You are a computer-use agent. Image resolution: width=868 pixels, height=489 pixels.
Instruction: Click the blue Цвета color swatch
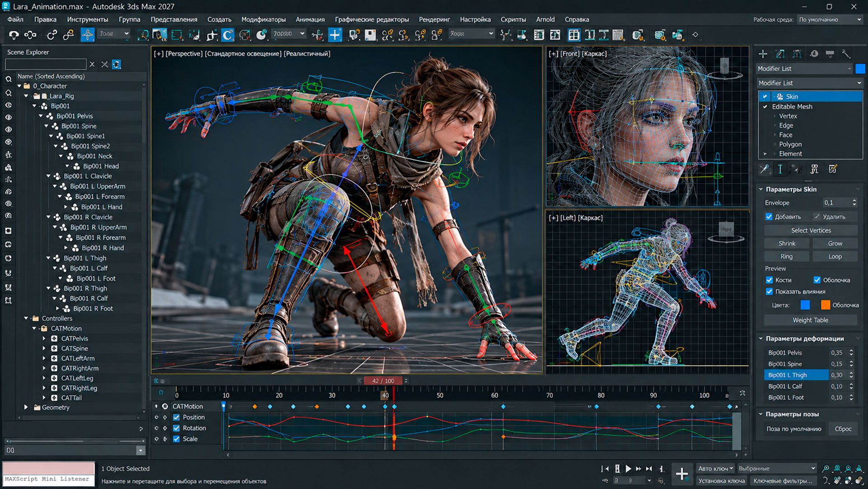(805, 305)
